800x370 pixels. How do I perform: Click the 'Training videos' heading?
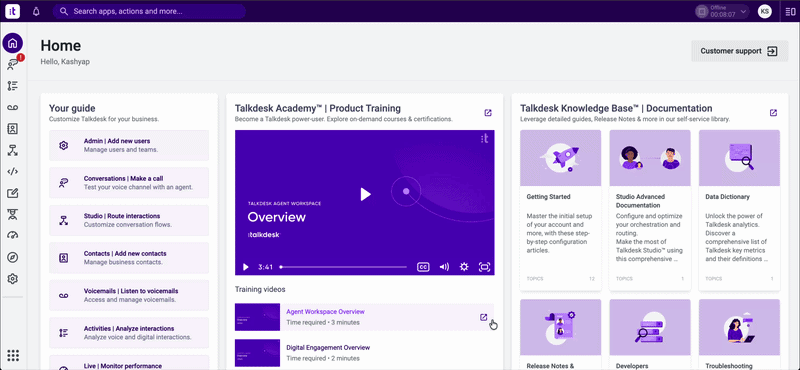(260, 289)
